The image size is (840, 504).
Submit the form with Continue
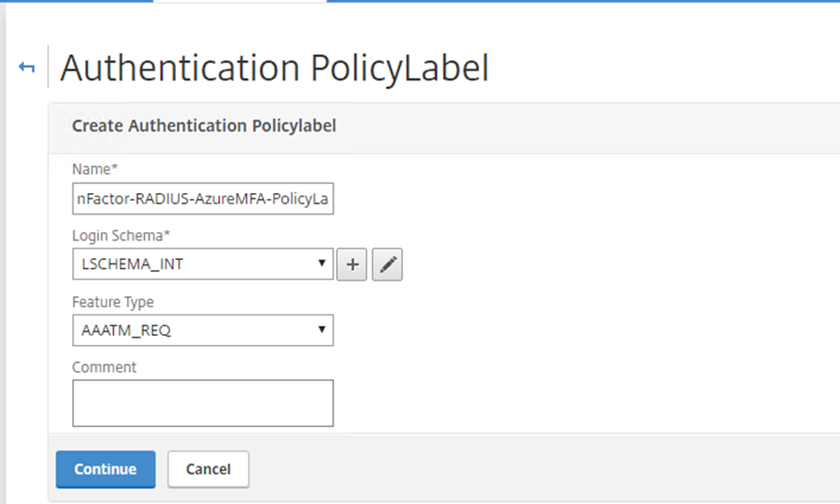point(105,469)
